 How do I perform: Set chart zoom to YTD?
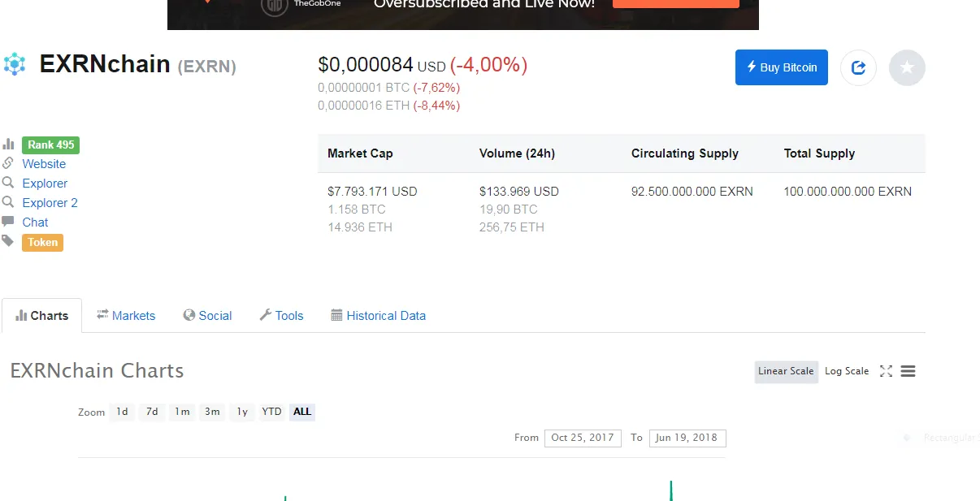[x=271, y=412]
